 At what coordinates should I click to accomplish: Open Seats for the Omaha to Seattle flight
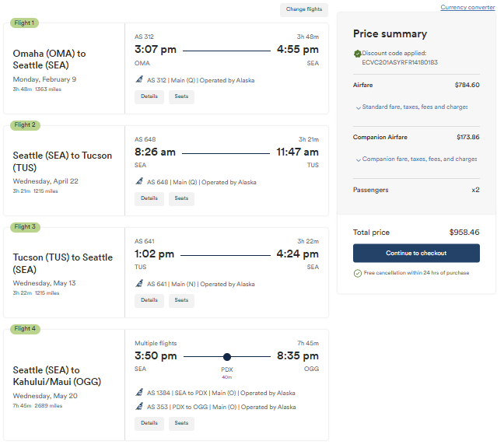(x=181, y=97)
